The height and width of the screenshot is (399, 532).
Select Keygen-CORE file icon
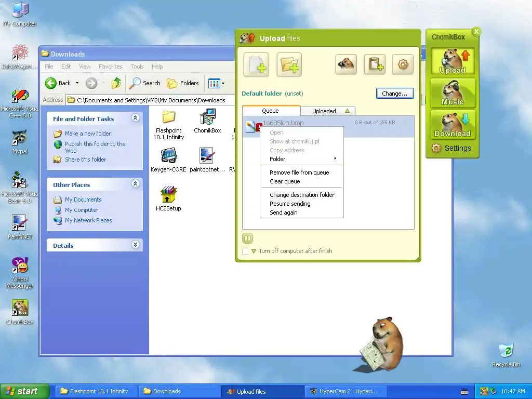tap(168, 160)
